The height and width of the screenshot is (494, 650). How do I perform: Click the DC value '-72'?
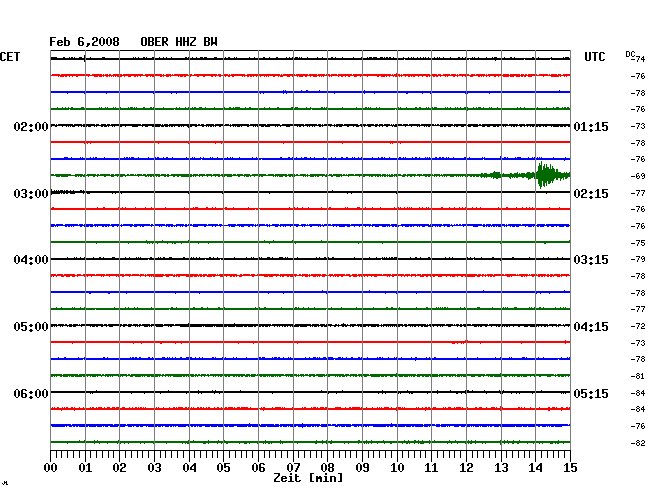click(x=638, y=326)
